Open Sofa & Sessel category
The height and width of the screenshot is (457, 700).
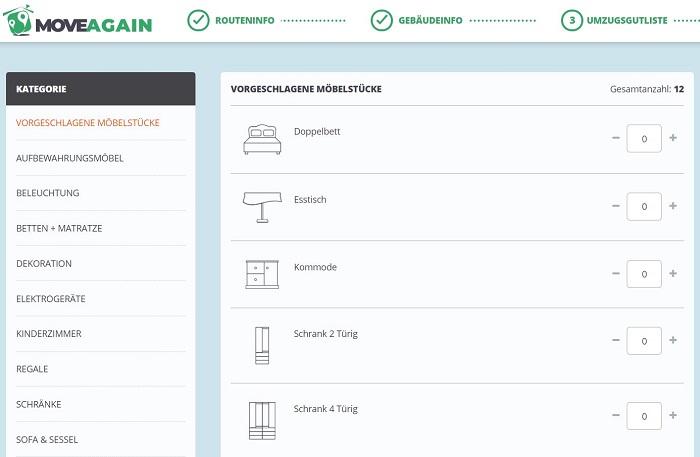click(x=47, y=439)
